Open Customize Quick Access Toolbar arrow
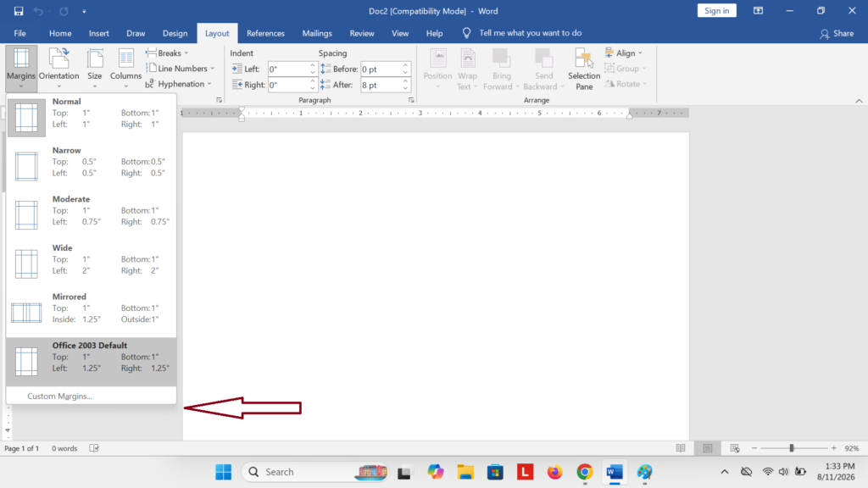The height and width of the screenshot is (488, 868). (84, 11)
